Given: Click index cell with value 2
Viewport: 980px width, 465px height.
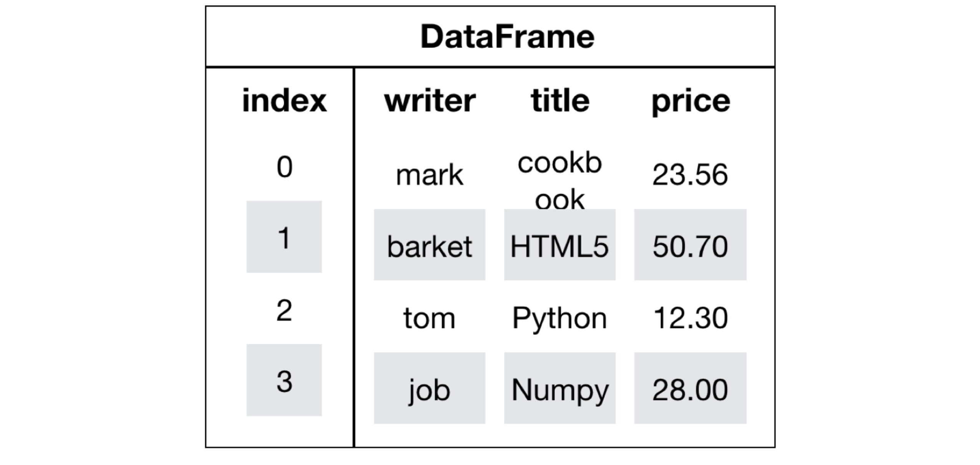Looking at the screenshot, I should click(x=284, y=310).
